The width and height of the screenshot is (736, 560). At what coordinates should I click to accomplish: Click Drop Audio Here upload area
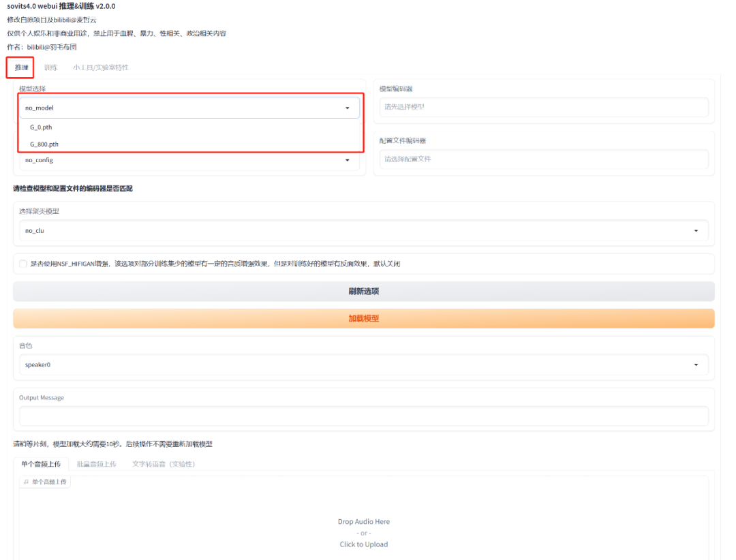(364, 522)
